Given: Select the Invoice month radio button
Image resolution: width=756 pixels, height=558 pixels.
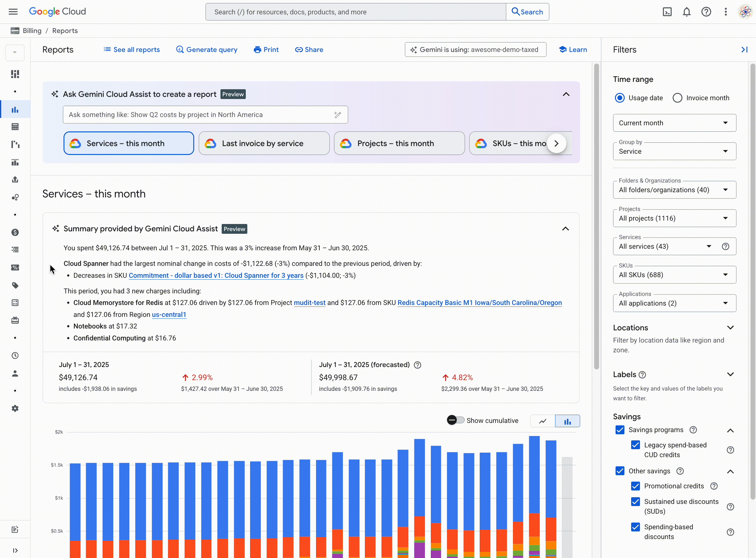Looking at the screenshot, I should tap(677, 98).
